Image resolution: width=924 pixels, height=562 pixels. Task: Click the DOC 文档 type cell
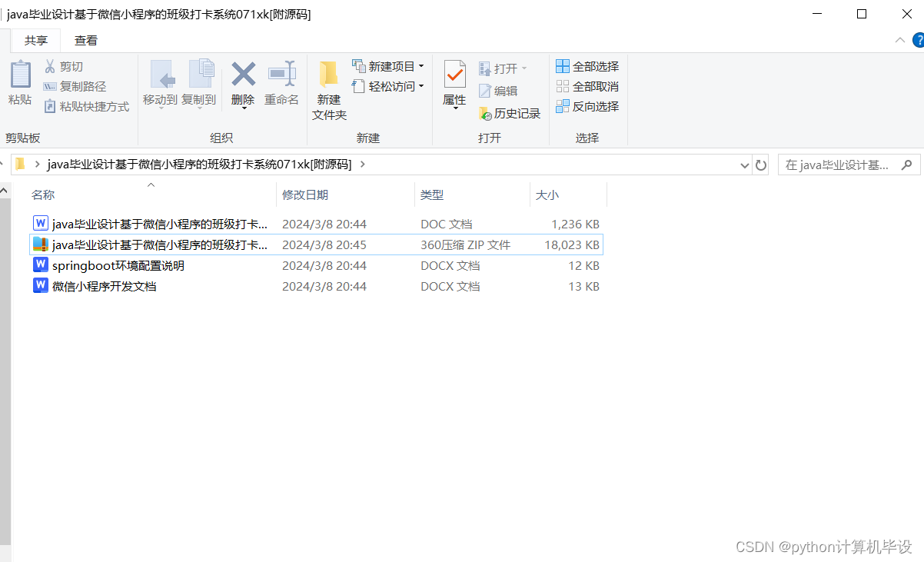pos(447,224)
